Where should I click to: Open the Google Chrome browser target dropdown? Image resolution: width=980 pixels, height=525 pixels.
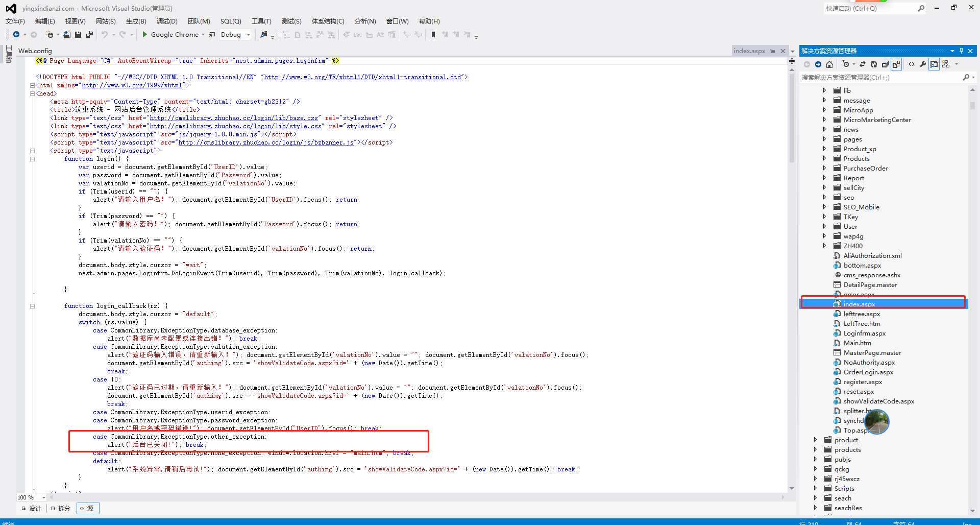click(203, 34)
